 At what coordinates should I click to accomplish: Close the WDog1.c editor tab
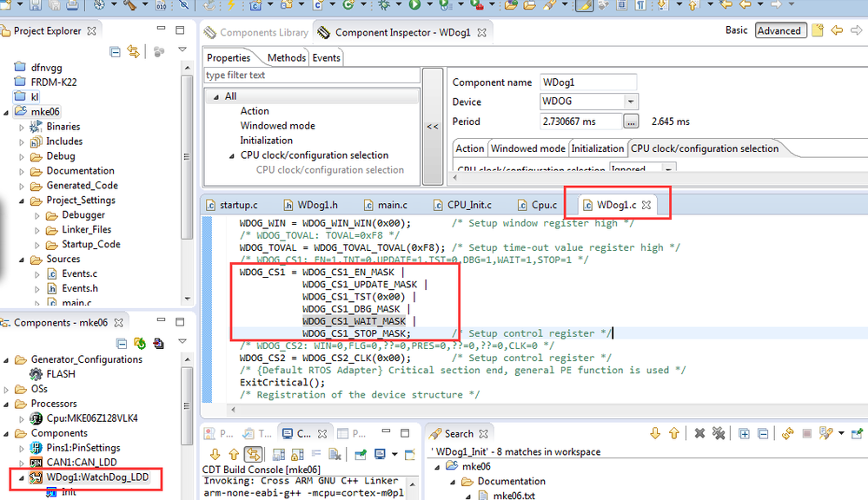click(x=646, y=205)
